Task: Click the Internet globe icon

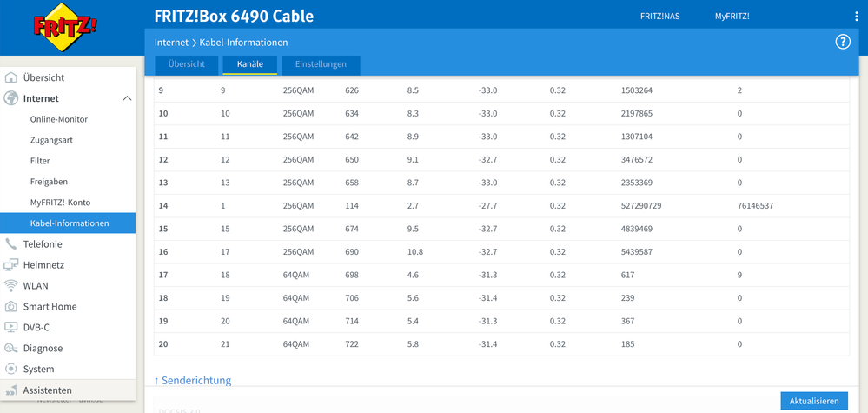Action: [11, 98]
